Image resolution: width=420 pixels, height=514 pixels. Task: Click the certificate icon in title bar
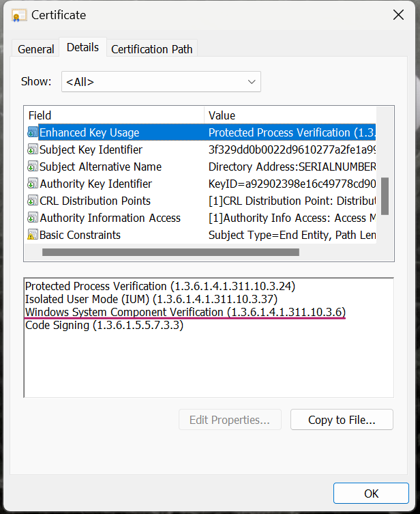tap(18, 15)
